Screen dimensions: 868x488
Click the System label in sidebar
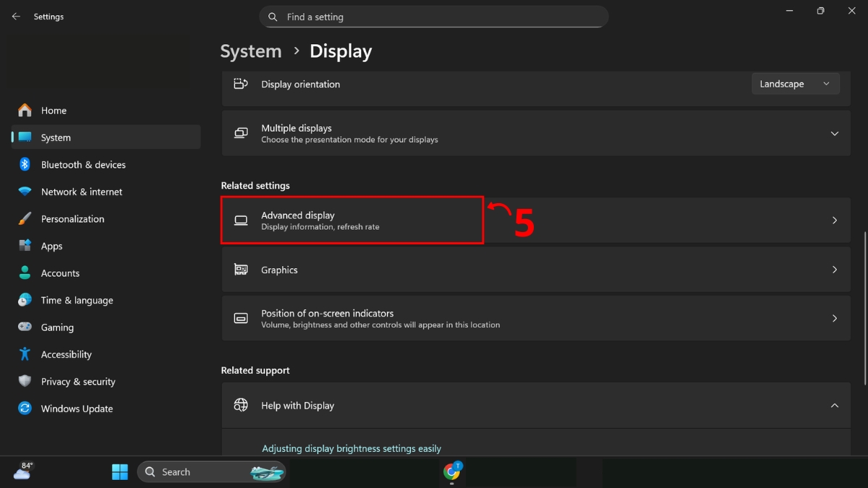point(56,137)
